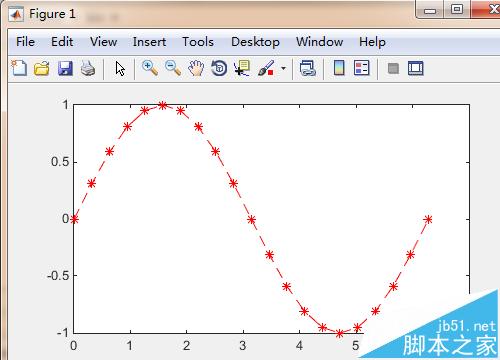The image size is (500, 360).
Task: Activate the Zoom Out magnifier tool
Action: coord(173,68)
